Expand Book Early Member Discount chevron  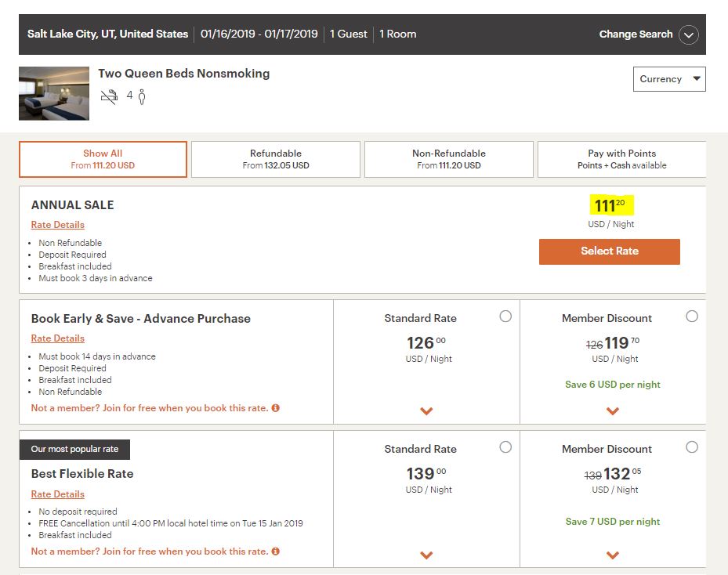[613, 410]
